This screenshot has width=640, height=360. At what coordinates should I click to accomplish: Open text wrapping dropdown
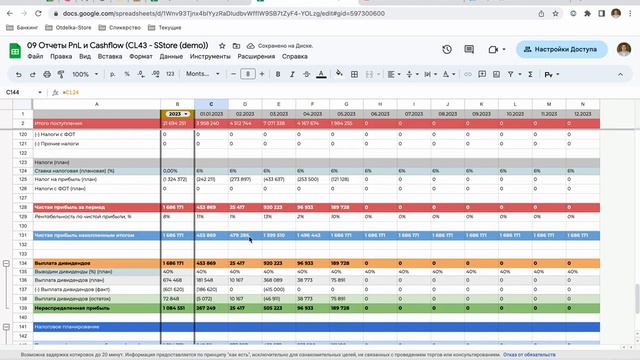430,74
